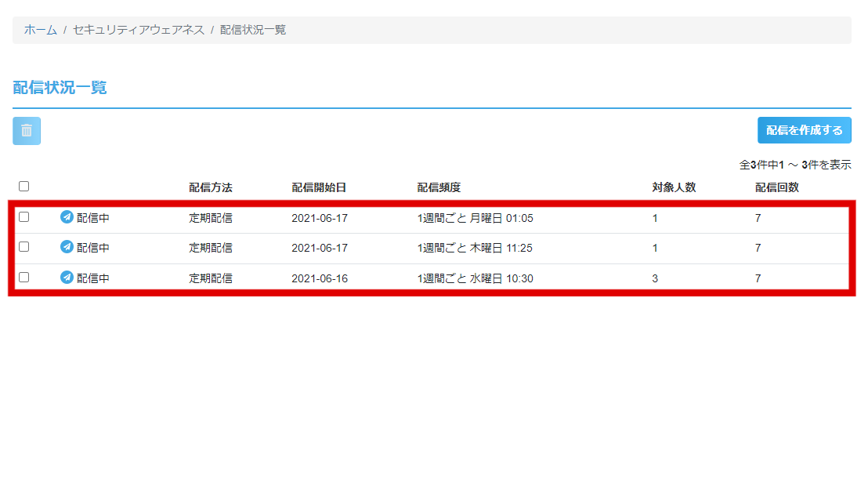
Task: Click delivery status icon in Thursday 11:25 row
Action: 67,247
